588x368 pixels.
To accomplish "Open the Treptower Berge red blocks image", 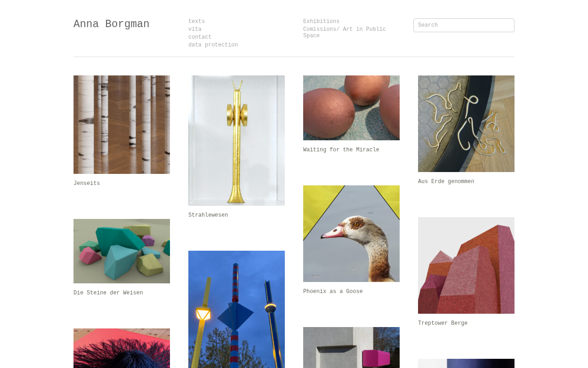I will point(466,265).
